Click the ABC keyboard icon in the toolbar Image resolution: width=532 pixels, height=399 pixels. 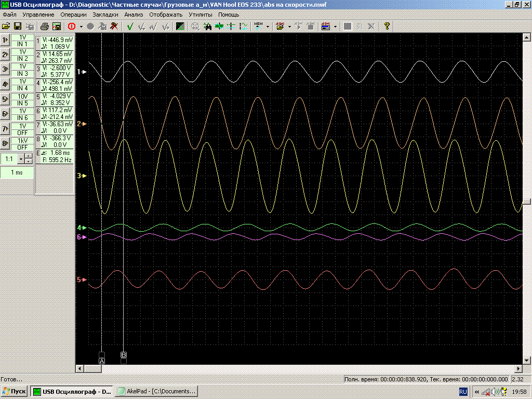pos(326,26)
